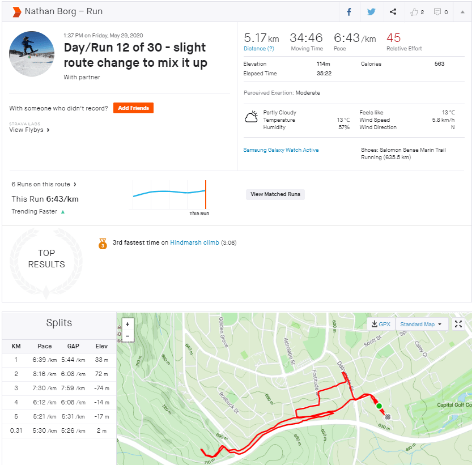Collapse the activity header arrow
Viewport: 476px width, 465px height.
(x=462, y=12)
